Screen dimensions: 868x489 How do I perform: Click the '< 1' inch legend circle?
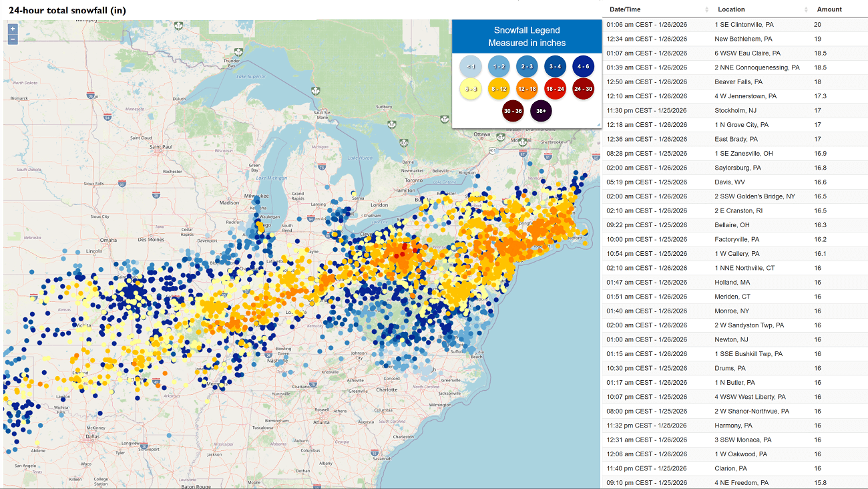[x=471, y=66]
